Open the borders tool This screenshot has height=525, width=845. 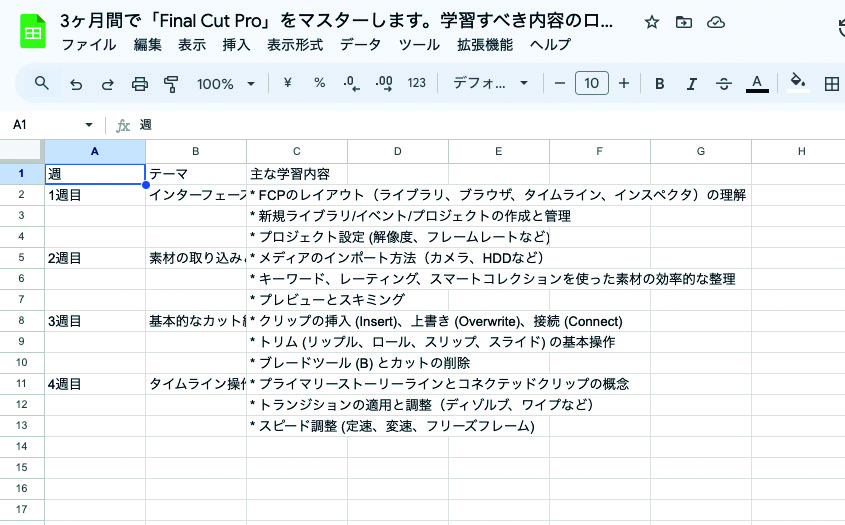pyautogui.click(x=832, y=84)
